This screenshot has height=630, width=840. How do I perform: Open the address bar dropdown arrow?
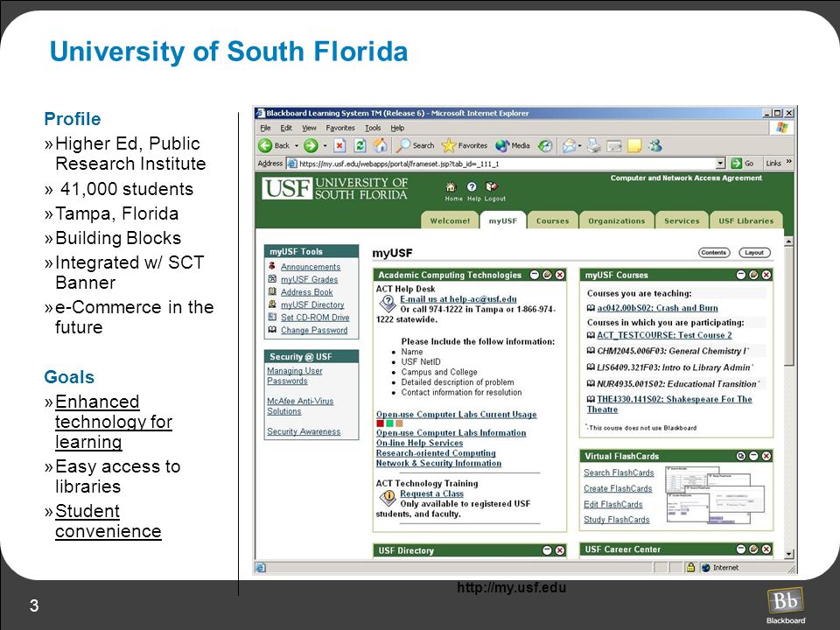tap(720, 164)
